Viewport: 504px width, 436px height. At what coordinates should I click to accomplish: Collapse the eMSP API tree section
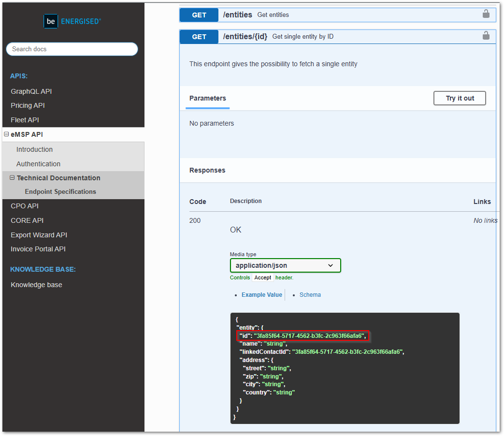tap(6, 134)
